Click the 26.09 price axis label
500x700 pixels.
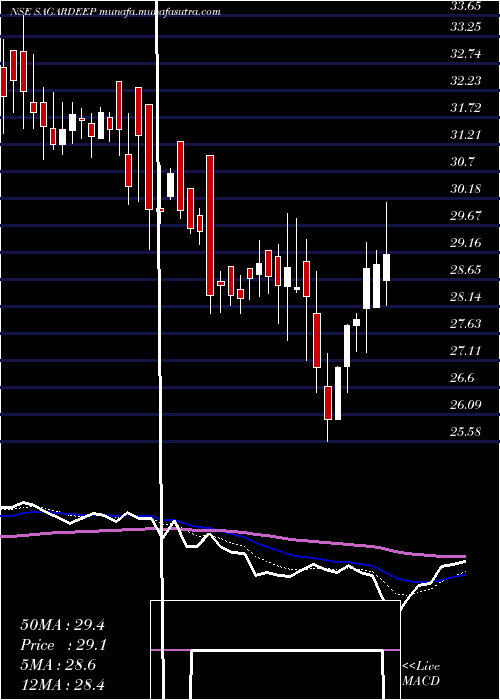[x=466, y=404]
